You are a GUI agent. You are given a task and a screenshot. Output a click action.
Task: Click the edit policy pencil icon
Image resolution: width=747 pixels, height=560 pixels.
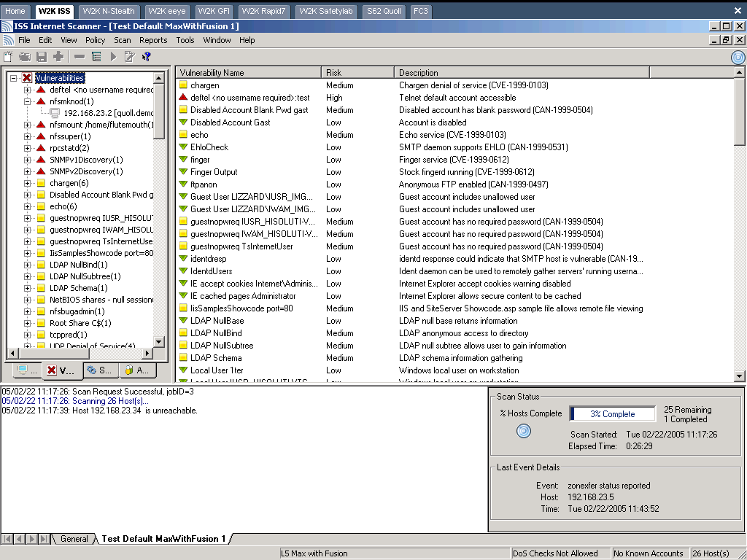pos(129,57)
